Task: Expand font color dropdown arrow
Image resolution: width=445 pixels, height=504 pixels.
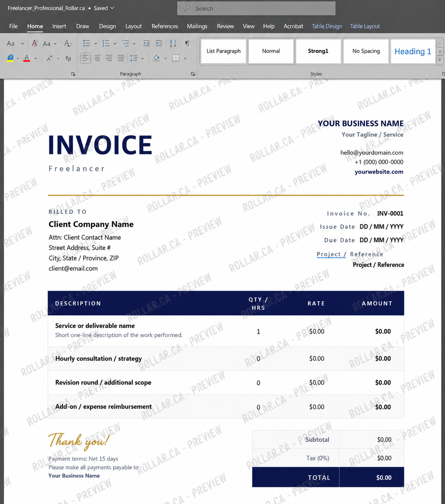Action: tap(36, 59)
